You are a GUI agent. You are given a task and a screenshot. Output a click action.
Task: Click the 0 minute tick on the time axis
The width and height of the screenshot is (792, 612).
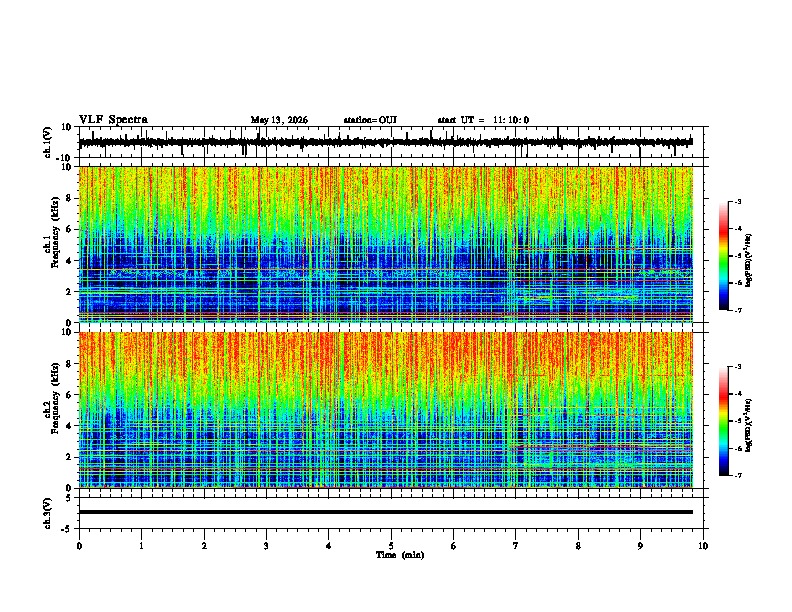click(x=79, y=546)
